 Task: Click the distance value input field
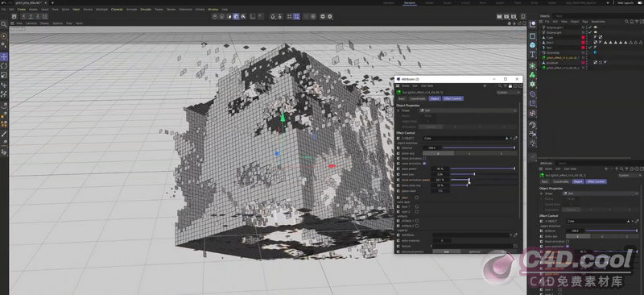click(x=431, y=147)
